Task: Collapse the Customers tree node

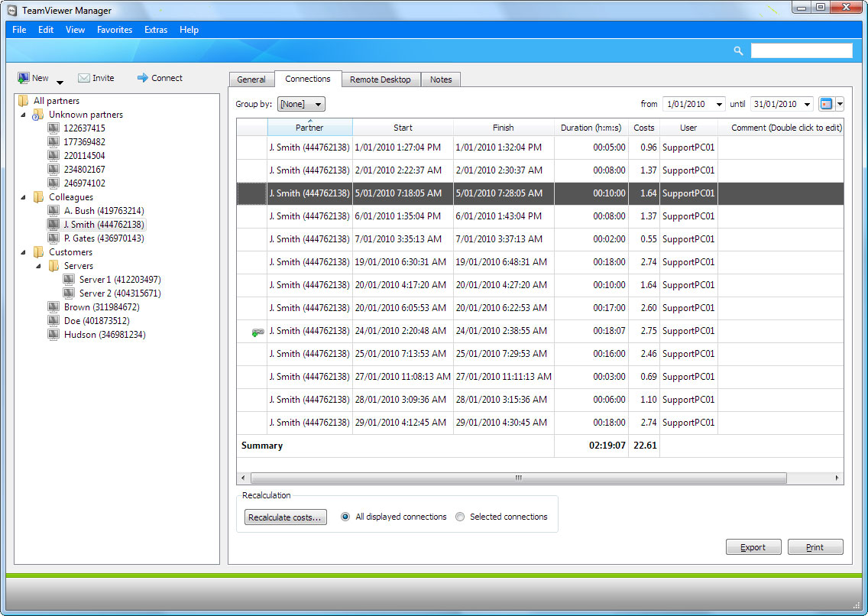Action: point(23,252)
